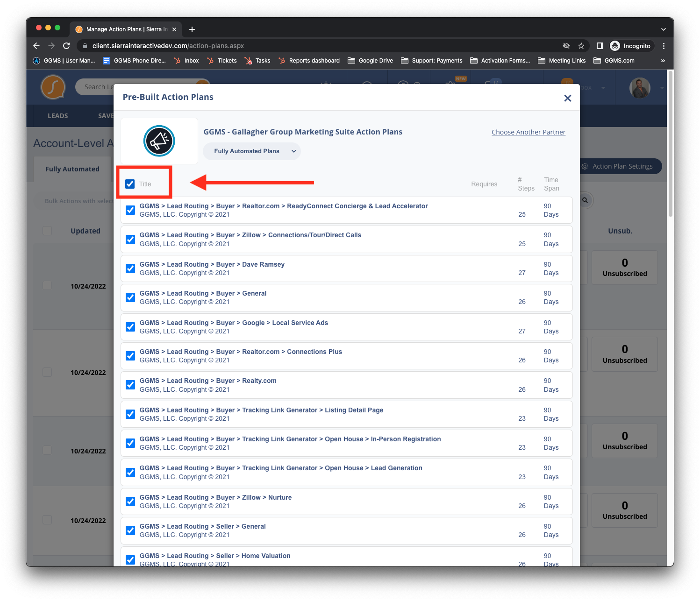700x601 pixels.
Task: Uncheck the Buyer > Realty.com plan
Action: (130, 385)
